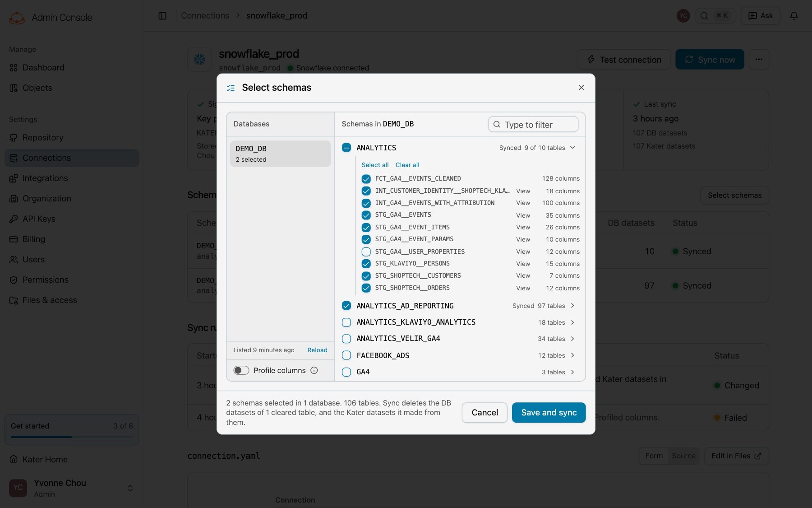Toggle the ANALYTICS schema checkbox
Screen dimensions: 812x508
click(x=346, y=148)
